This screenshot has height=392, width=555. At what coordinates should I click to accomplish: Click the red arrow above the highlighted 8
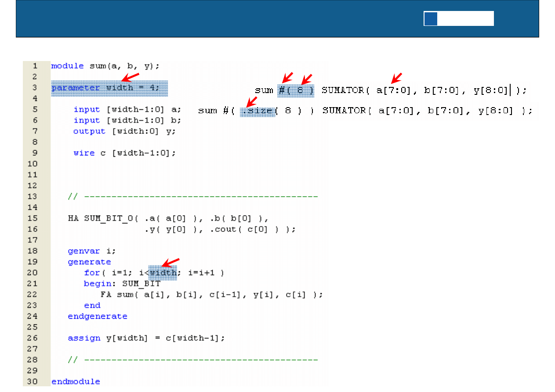click(x=307, y=78)
